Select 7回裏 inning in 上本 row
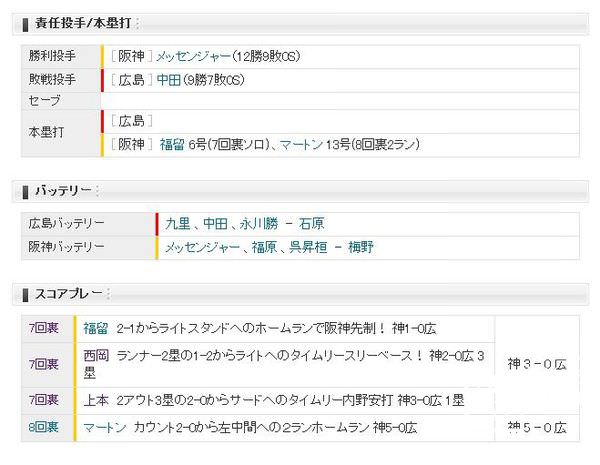 tap(44, 400)
